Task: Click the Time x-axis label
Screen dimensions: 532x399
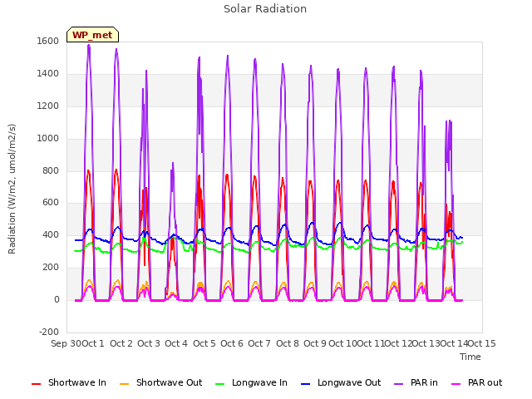Action: click(x=470, y=357)
